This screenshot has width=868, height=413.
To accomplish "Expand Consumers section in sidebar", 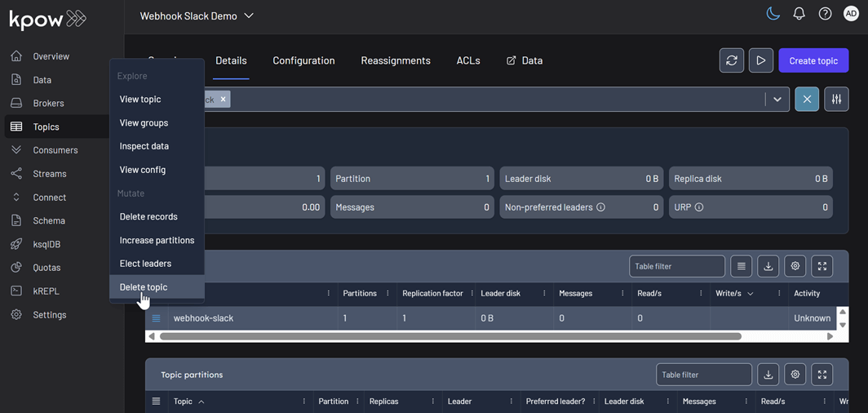I will (x=55, y=150).
